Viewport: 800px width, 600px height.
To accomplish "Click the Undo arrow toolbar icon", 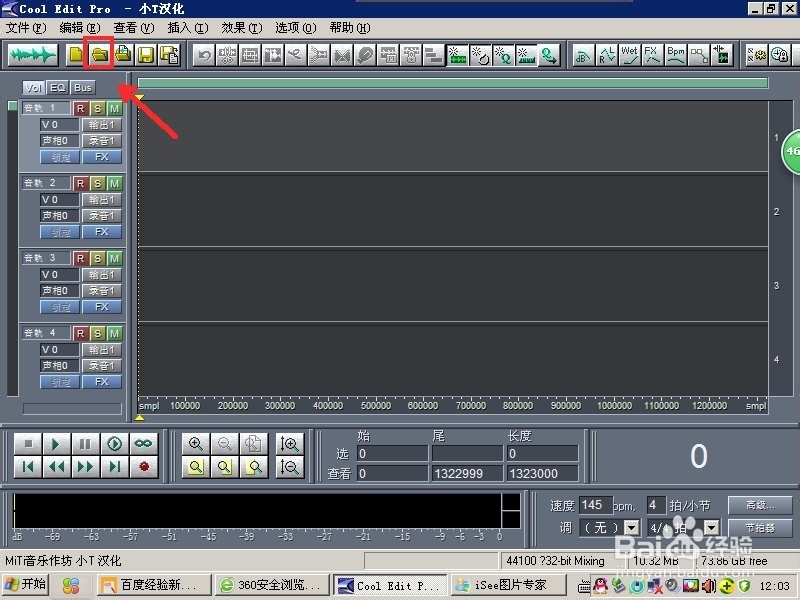I will pyautogui.click(x=204, y=55).
